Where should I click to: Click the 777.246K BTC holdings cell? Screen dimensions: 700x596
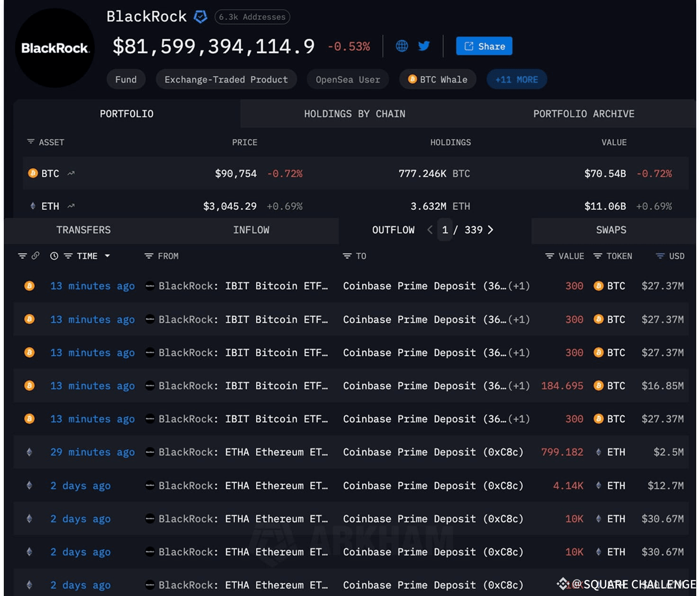tap(434, 173)
